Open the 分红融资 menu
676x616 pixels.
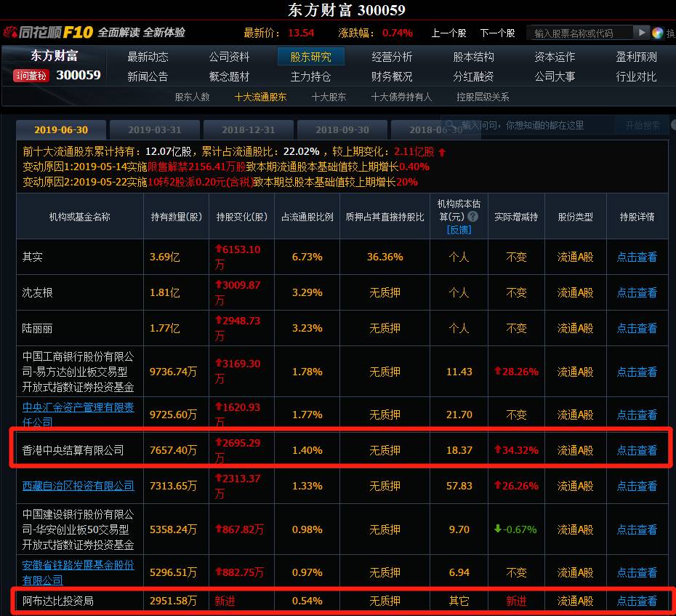(473, 77)
